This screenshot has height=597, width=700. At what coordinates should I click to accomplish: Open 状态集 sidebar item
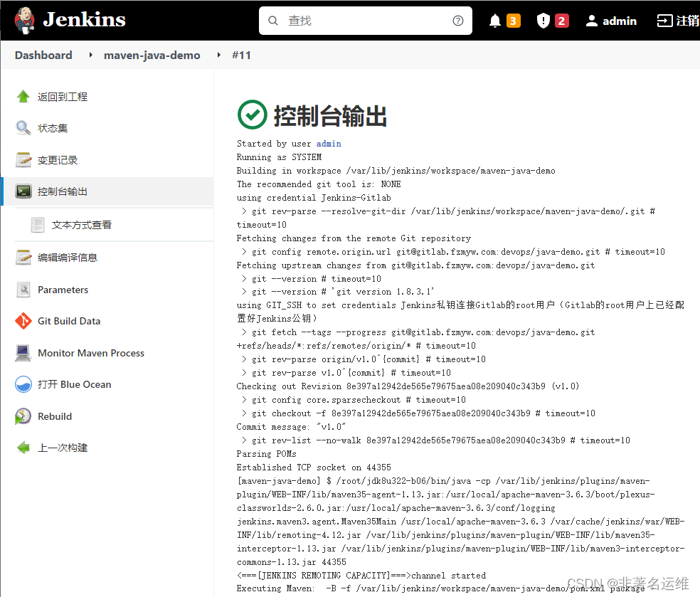(53, 128)
